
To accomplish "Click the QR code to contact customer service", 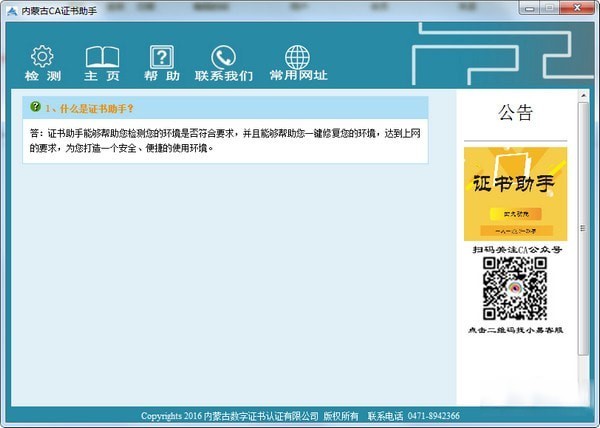I will click(x=515, y=288).
